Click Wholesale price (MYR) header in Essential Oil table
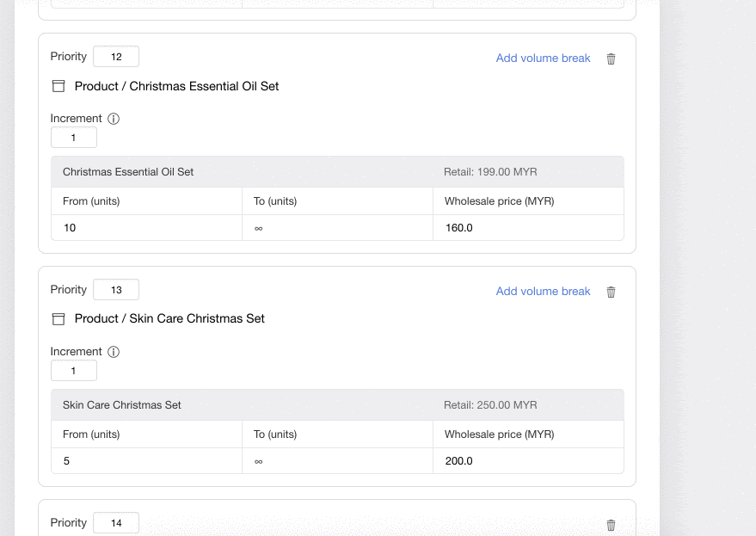The height and width of the screenshot is (536, 756). pos(499,201)
